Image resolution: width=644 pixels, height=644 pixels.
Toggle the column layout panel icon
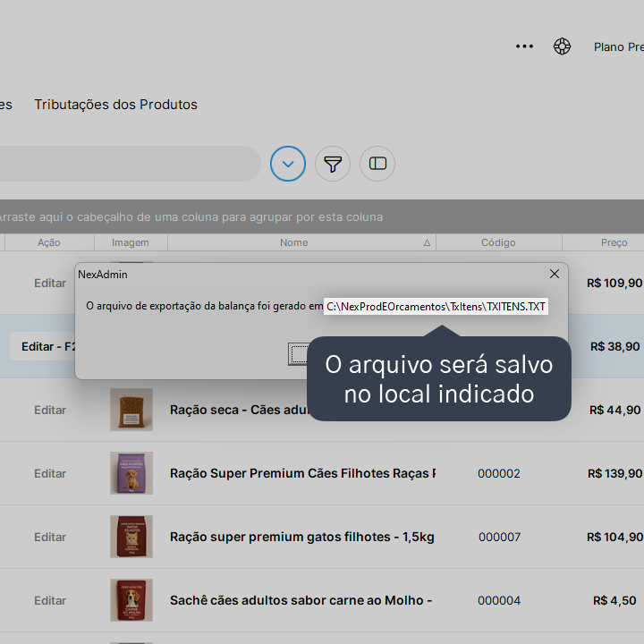point(377,164)
